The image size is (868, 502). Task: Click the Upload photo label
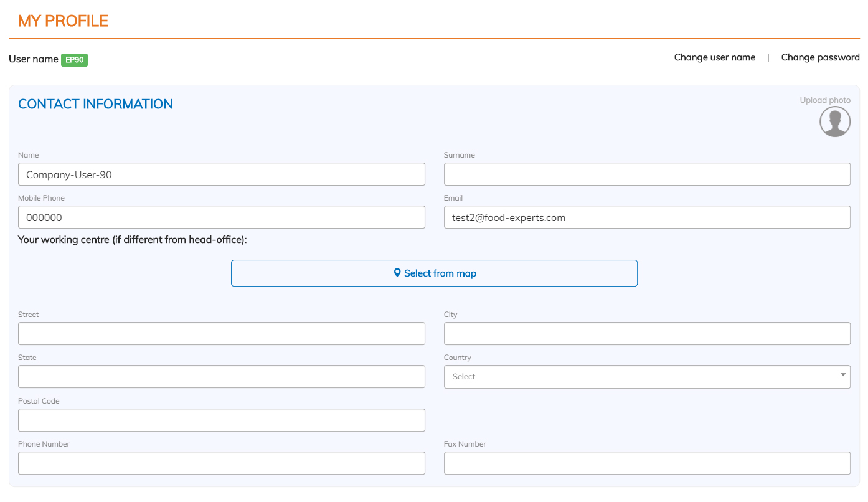[x=824, y=100]
